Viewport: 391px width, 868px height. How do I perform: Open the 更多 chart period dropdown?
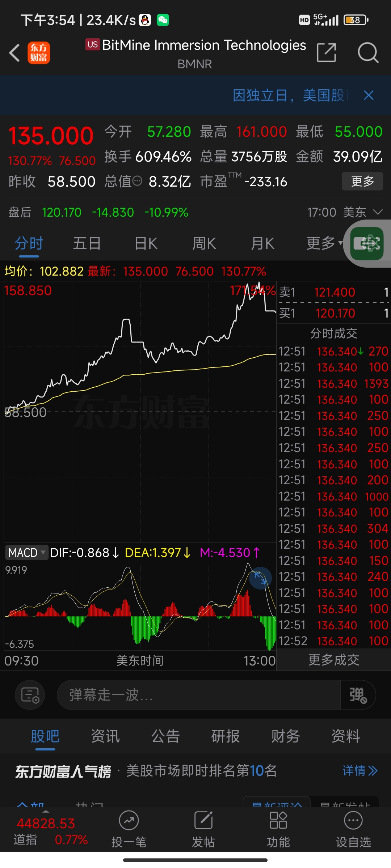pyautogui.click(x=324, y=243)
